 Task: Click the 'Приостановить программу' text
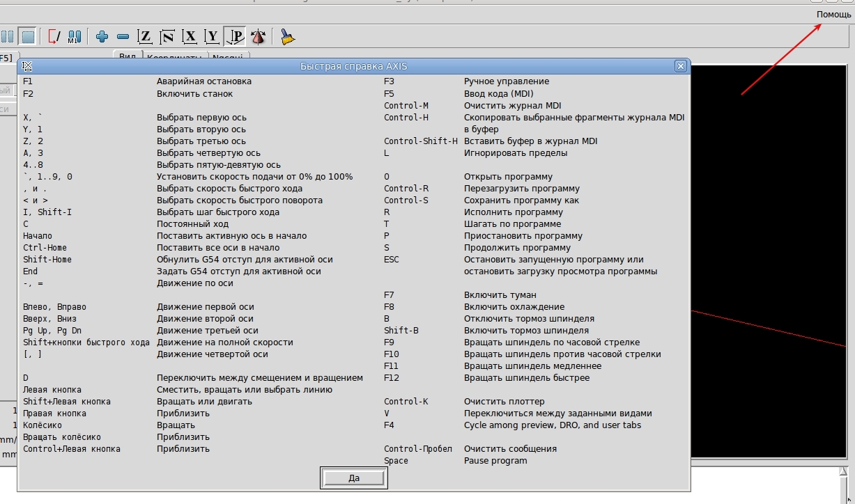(x=523, y=236)
